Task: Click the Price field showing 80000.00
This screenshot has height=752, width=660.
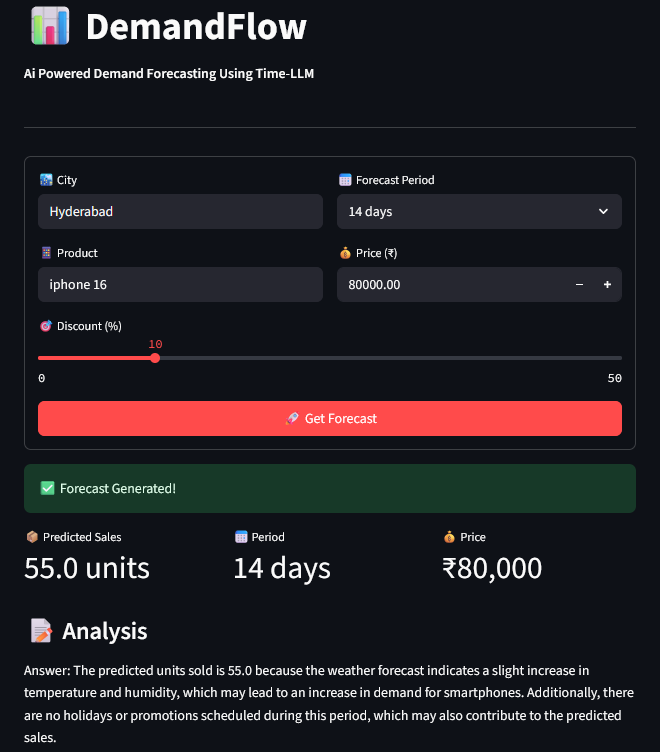Action: click(x=451, y=284)
